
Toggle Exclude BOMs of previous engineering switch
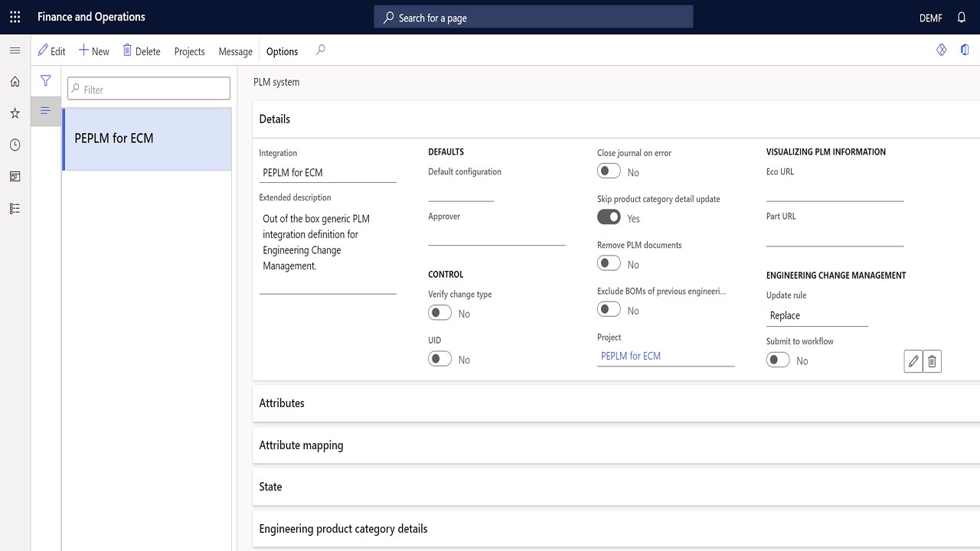609,309
